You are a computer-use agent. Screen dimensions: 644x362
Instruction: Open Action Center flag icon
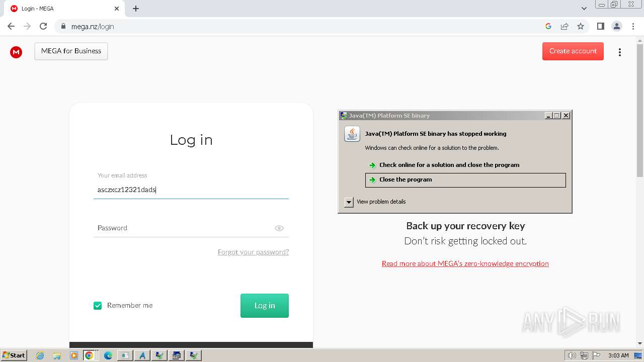(x=596, y=355)
